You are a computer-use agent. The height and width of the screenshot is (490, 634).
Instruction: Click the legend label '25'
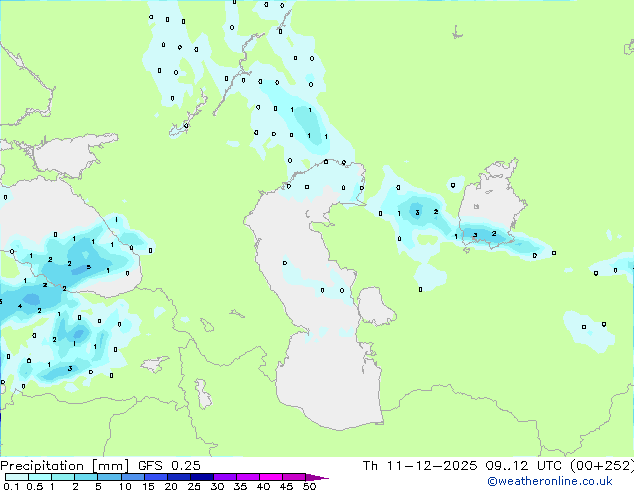point(194,486)
